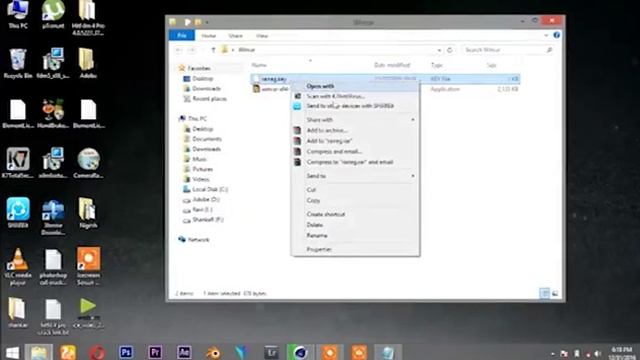The image size is (640, 360).
Task: Open the Recycle Bin on the desktop
Action: coord(18,63)
